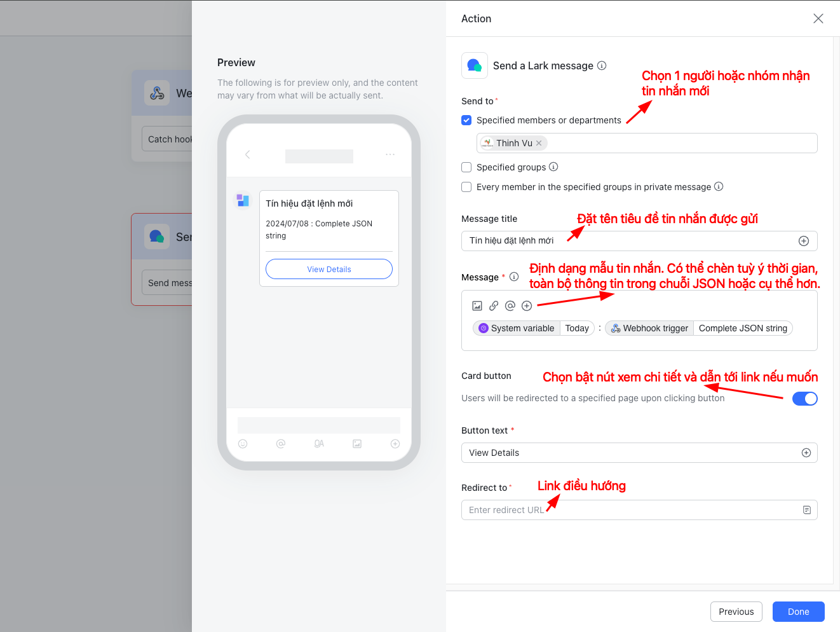Uncheck Specified members or departments
This screenshot has height=632, width=840.
tap(466, 120)
